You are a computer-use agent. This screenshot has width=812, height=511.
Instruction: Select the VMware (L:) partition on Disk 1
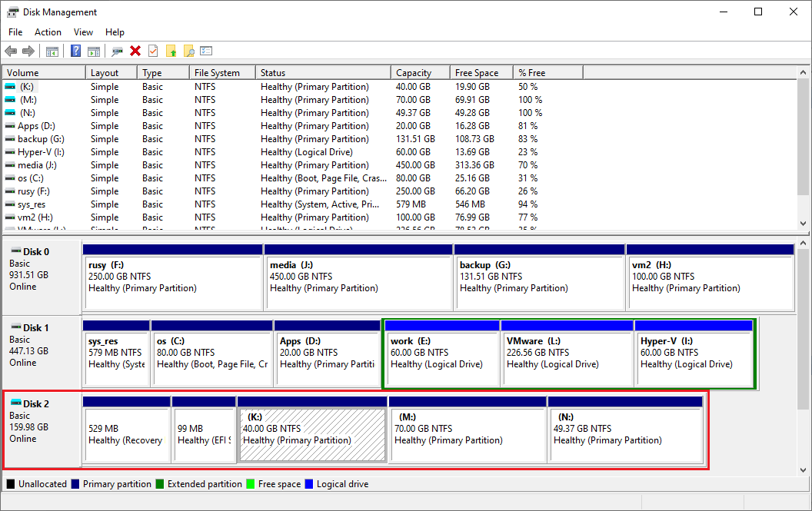(x=567, y=358)
